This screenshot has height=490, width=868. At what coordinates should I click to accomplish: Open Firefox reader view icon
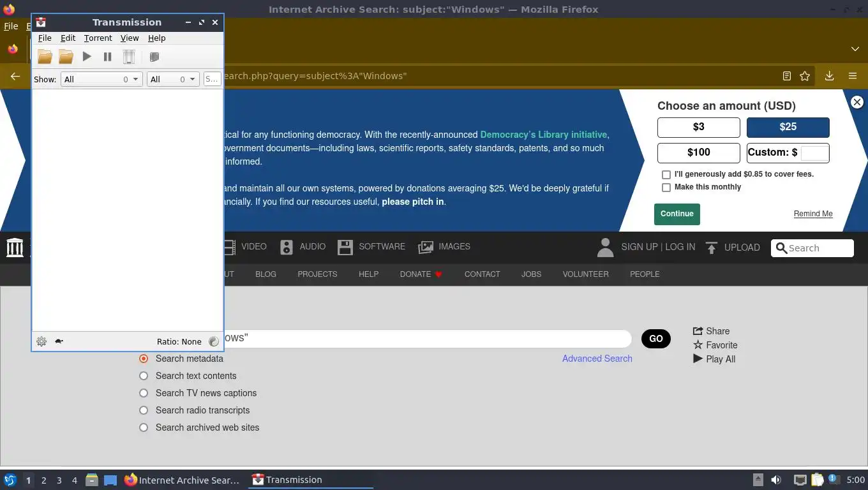pos(787,76)
